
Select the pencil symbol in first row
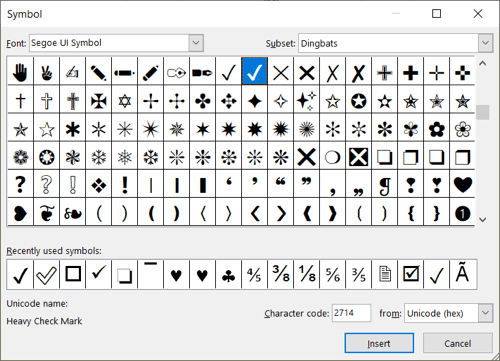(x=124, y=71)
